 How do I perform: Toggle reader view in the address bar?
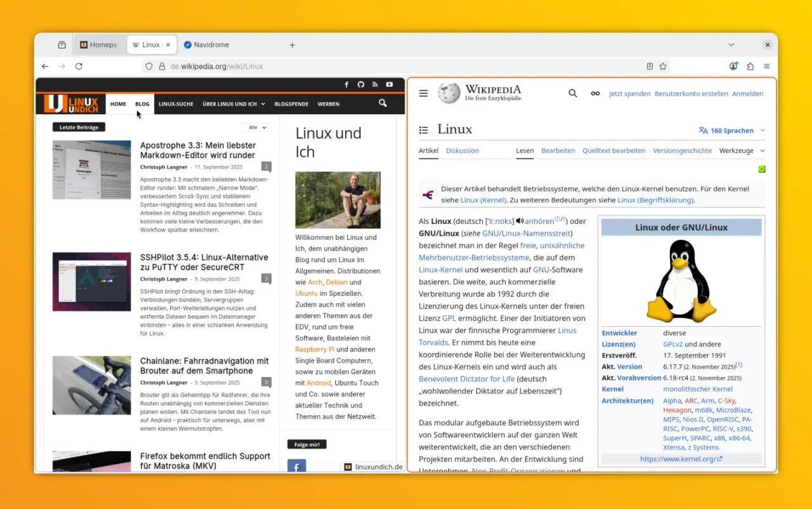[x=649, y=66]
